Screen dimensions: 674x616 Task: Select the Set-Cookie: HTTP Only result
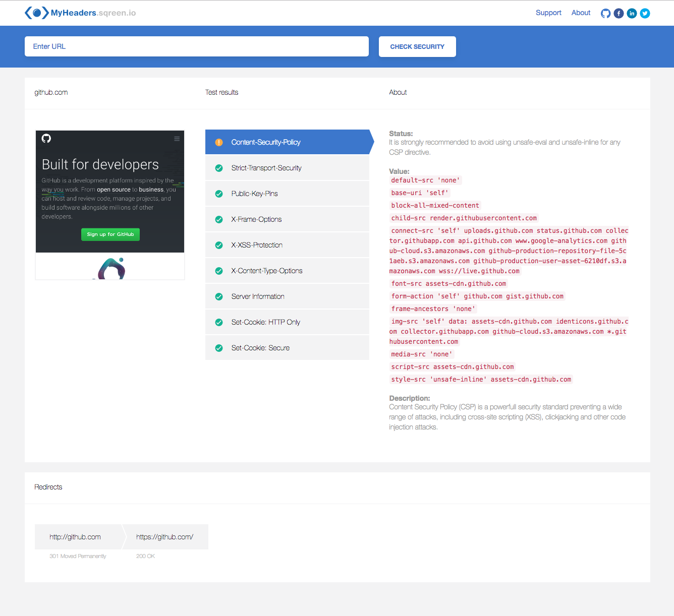click(287, 322)
